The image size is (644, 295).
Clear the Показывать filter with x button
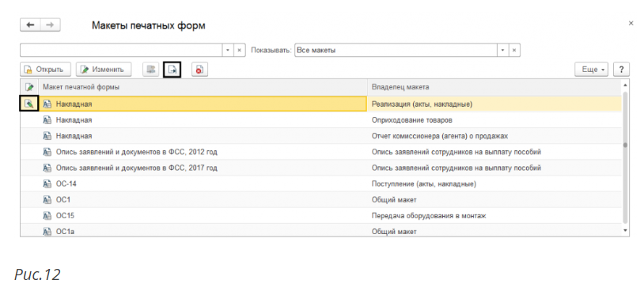point(514,51)
